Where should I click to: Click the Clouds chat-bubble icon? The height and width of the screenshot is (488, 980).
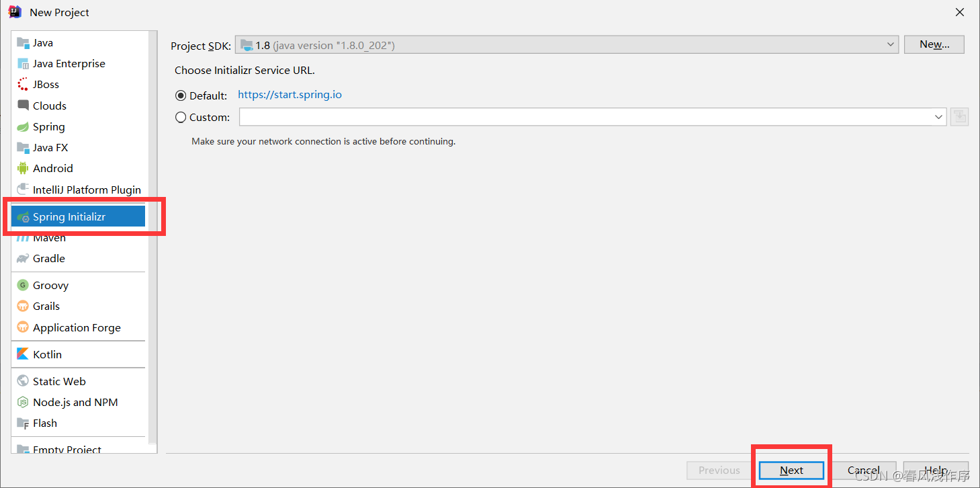(x=23, y=106)
